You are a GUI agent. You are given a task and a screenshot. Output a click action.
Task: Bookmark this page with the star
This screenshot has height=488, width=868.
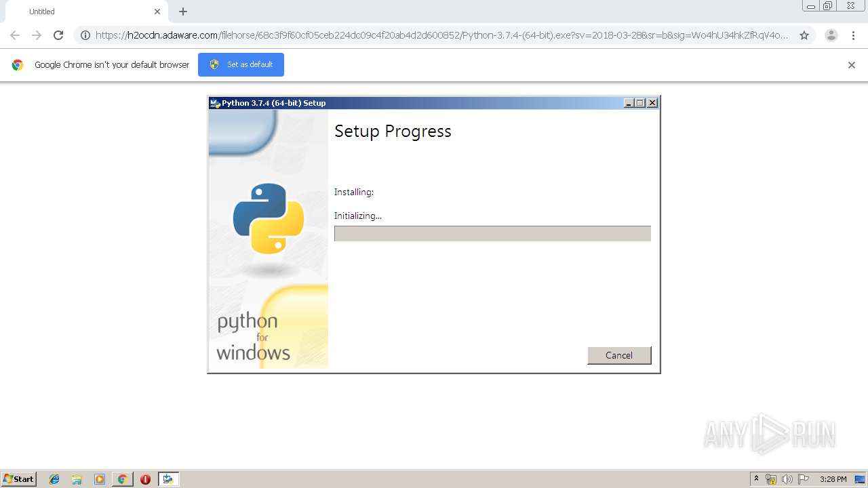pyautogui.click(x=804, y=35)
